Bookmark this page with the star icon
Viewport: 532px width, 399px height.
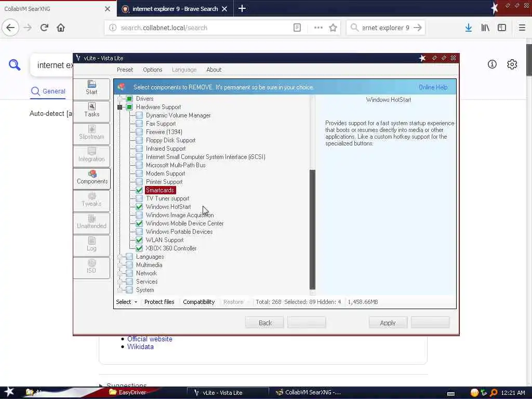coord(333,28)
